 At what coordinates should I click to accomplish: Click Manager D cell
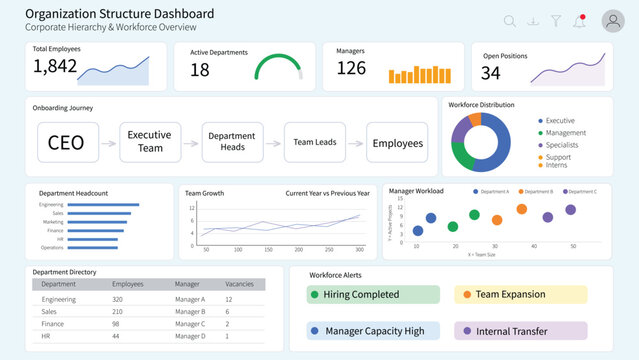point(190,336)
